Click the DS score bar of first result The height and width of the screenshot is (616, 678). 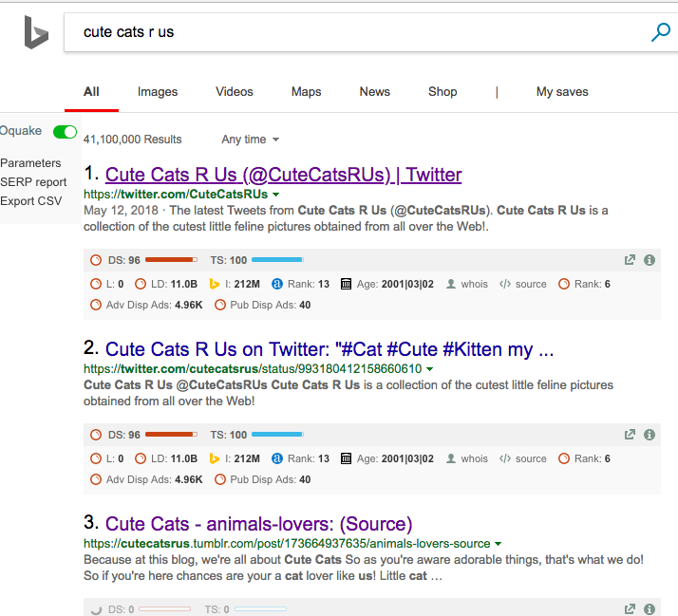pyautogui.click(x=170, y=259)
